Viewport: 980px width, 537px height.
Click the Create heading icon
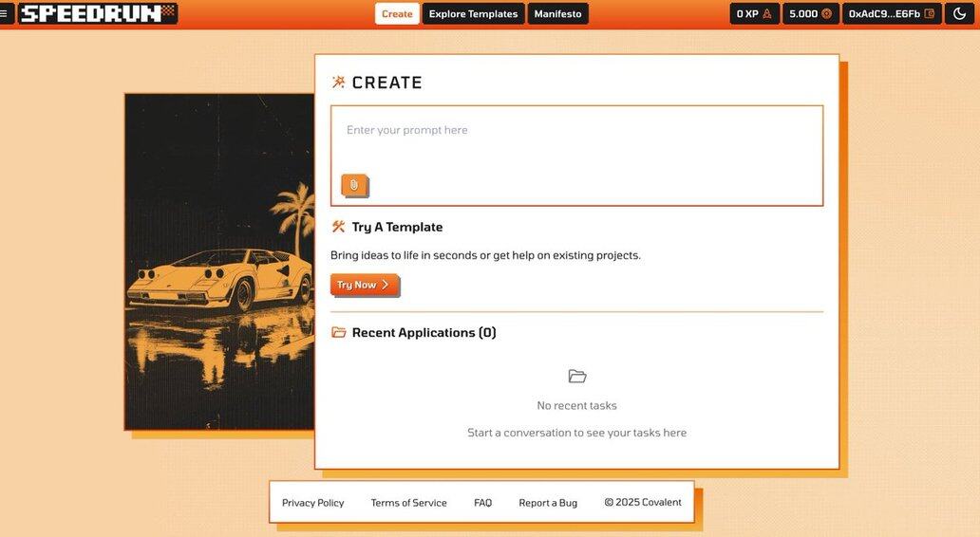pyautogui.click(x=339, y=83)
